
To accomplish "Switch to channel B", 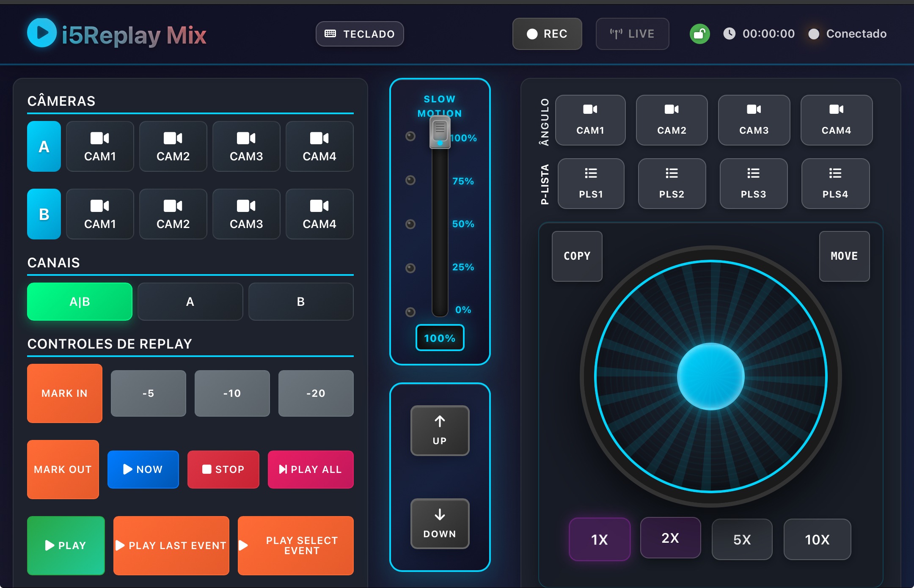I will pos(300,301).
